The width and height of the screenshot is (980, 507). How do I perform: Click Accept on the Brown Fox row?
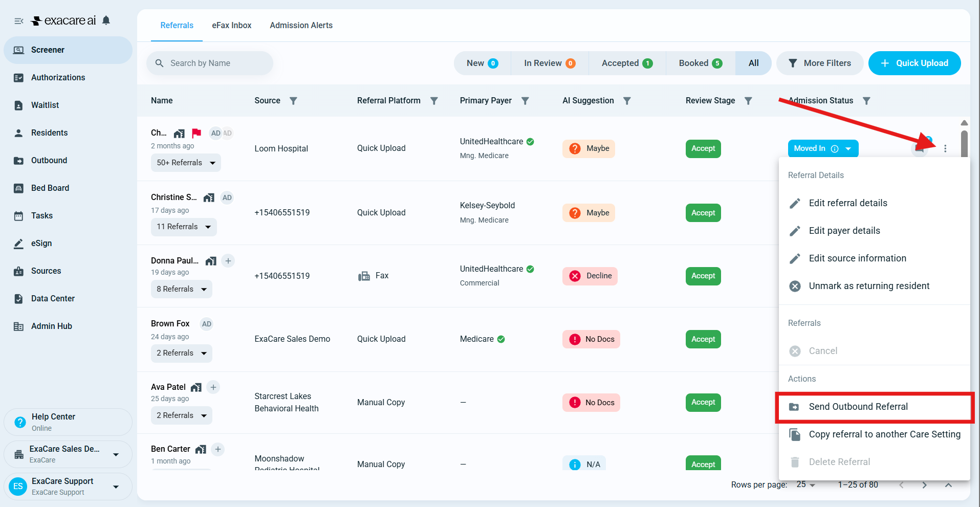point(703,339)
